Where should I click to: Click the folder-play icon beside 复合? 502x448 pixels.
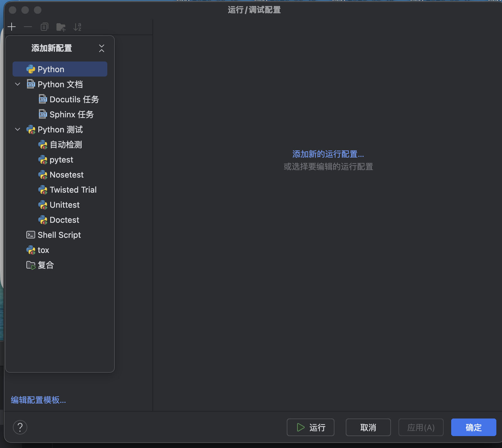coord(31,265)
